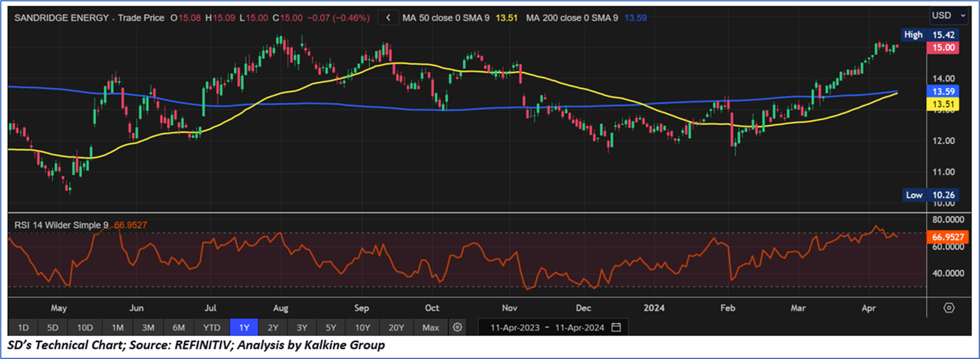Click the yellow MA 50 value 13.51 in legend
Screen dimensions: 980x359
point(506,18)
